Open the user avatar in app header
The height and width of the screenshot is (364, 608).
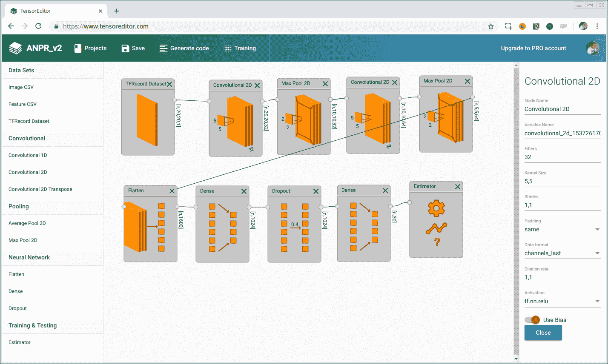(592, 48)
